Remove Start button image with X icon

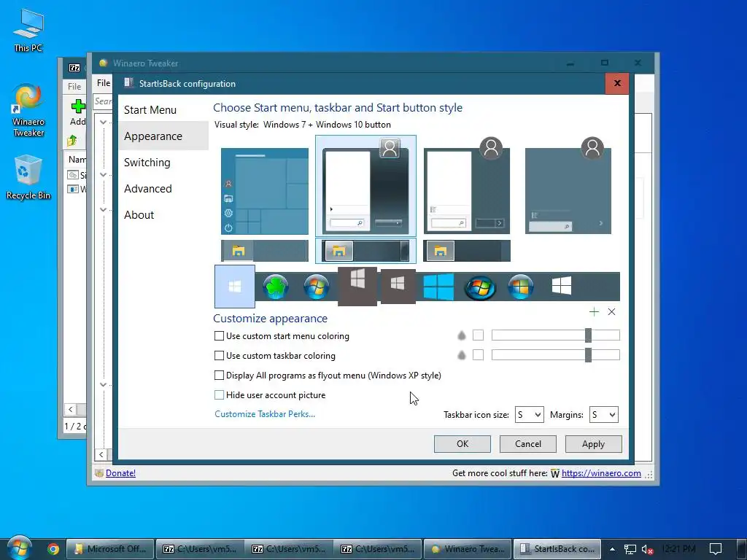point(612,312)
